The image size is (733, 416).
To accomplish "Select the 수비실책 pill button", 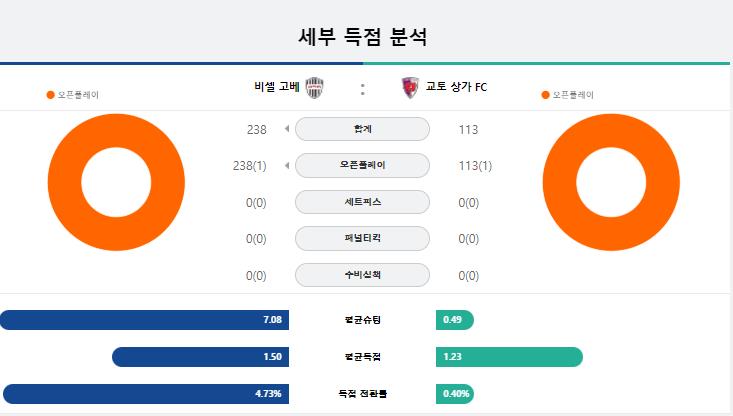I will (362, 275).
